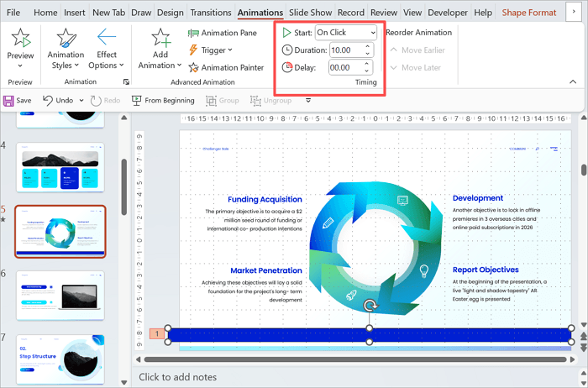Select slide 6 thumbnail with laptop image
588x388 pixels.
pos(60,296)
